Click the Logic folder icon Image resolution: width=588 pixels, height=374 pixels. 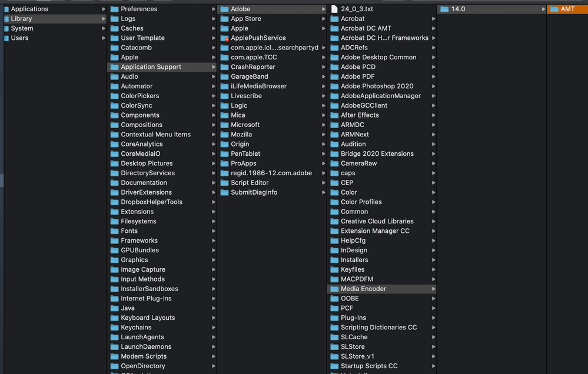[x=225, y=106]
